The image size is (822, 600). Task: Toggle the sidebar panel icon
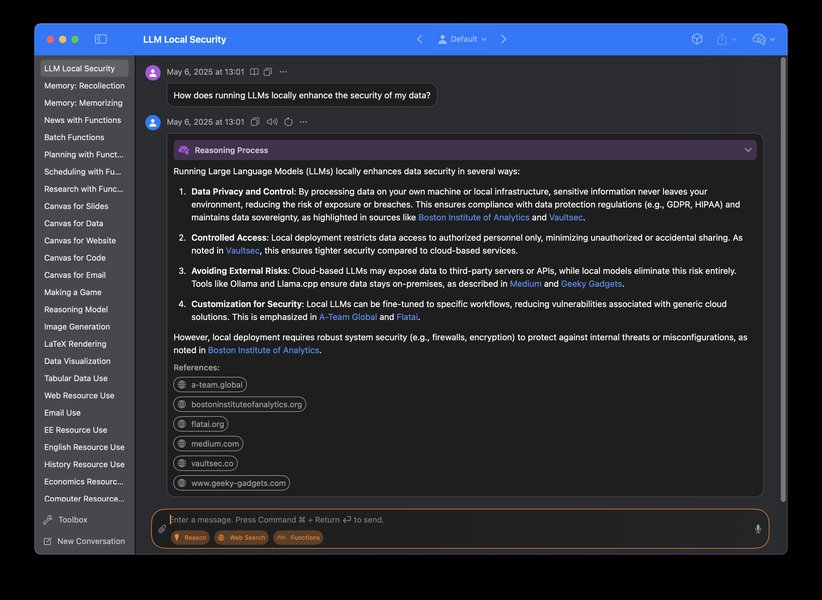pos(101,39)
